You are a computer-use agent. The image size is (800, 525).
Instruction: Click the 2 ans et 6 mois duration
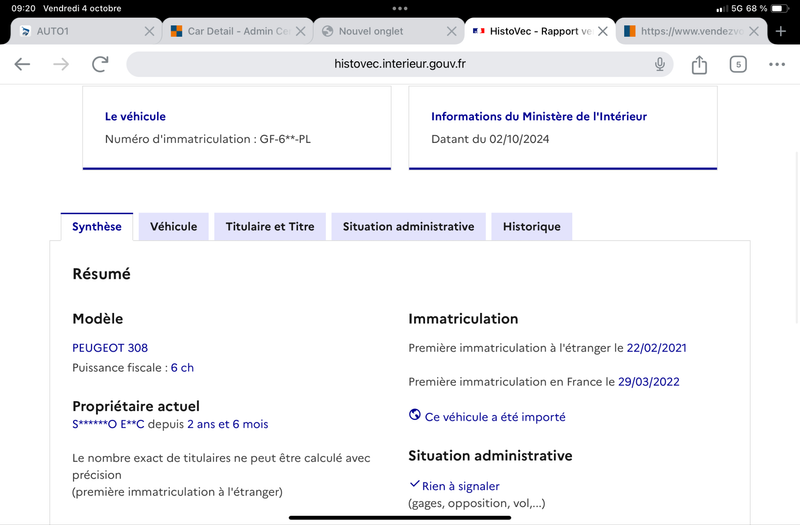(228, 424)
